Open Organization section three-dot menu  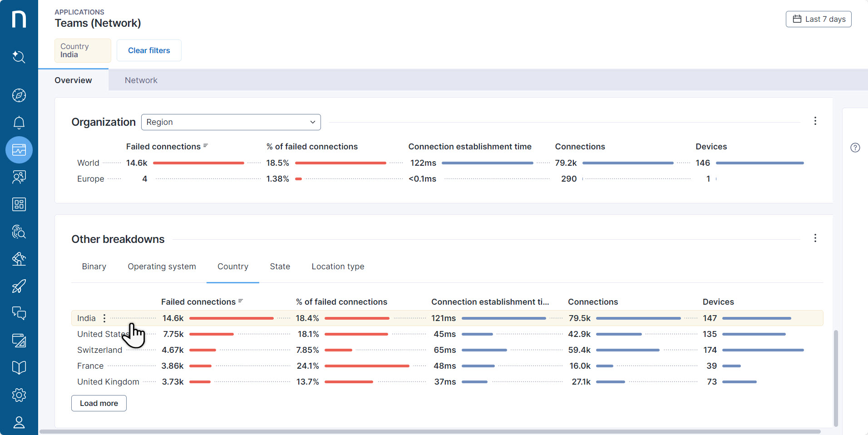pyautogui.click(x=815, y=121)
